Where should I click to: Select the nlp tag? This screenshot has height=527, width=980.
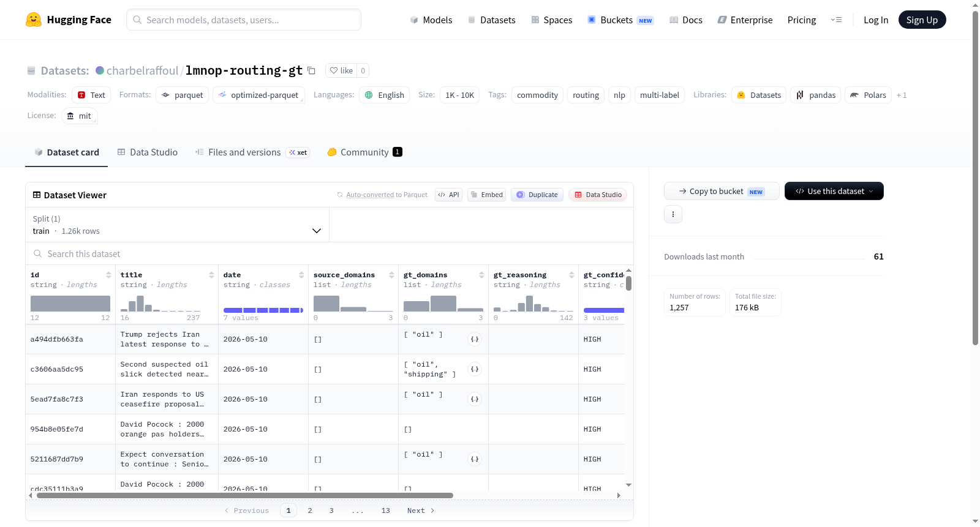point(619,95)
